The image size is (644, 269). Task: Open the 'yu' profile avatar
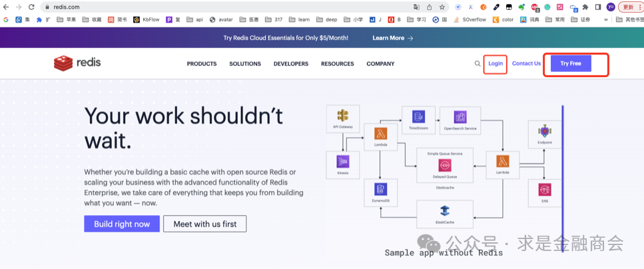point(611,7)
